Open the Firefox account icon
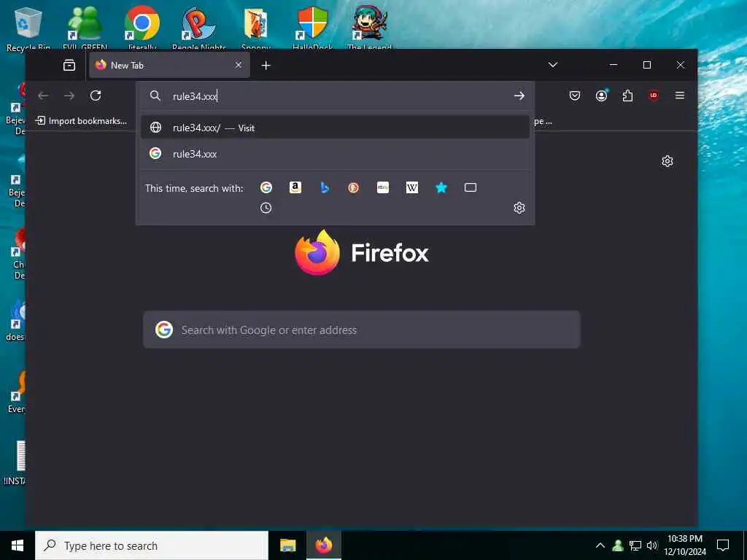Viewport: 747px width, 560px height. tap(602, 96)
